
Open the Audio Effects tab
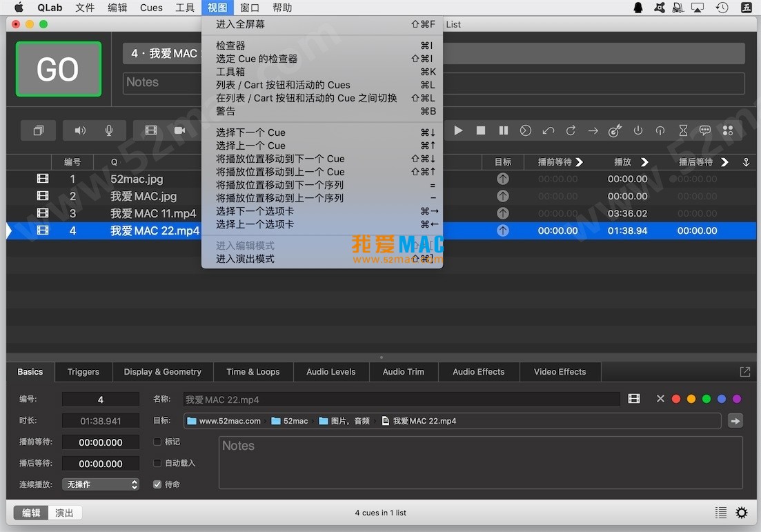tap(479, 372)
